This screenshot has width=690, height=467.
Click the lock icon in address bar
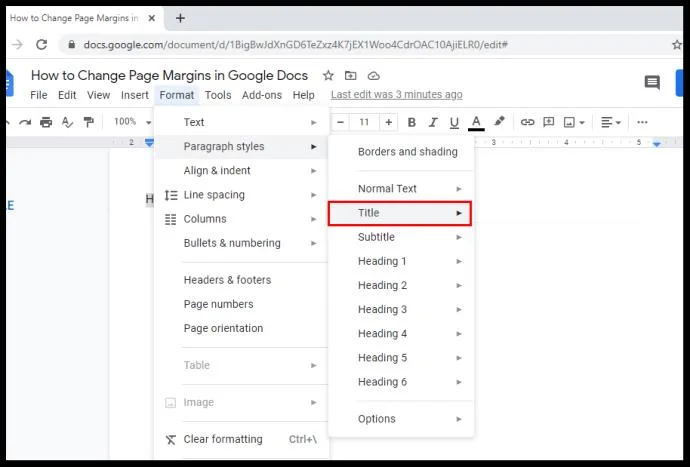point(72,44)
